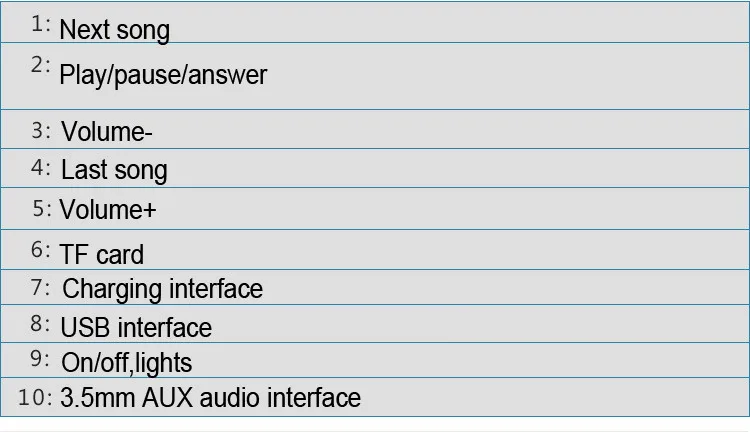The image size is (750, 432).
Task: Click the number 8 row marker
Action: pos(40,323)
